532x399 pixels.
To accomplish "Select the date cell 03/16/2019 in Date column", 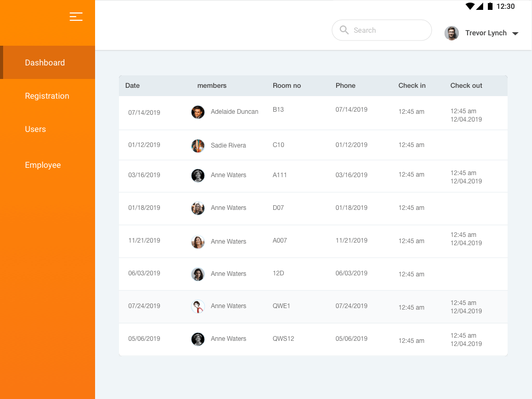I will point(144,175).
